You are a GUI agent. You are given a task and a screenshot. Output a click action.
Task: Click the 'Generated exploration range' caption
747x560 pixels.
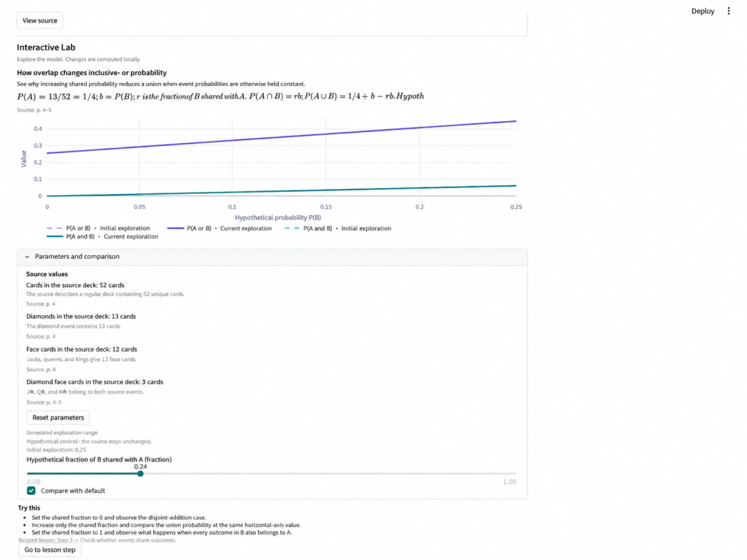tap(62, 433)
